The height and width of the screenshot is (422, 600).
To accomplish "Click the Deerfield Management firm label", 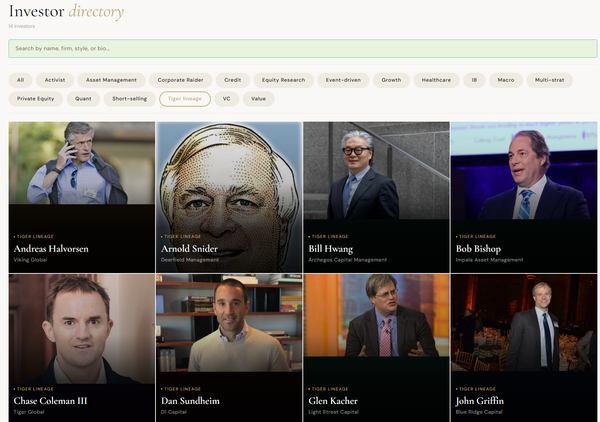I will click(190, 260).
